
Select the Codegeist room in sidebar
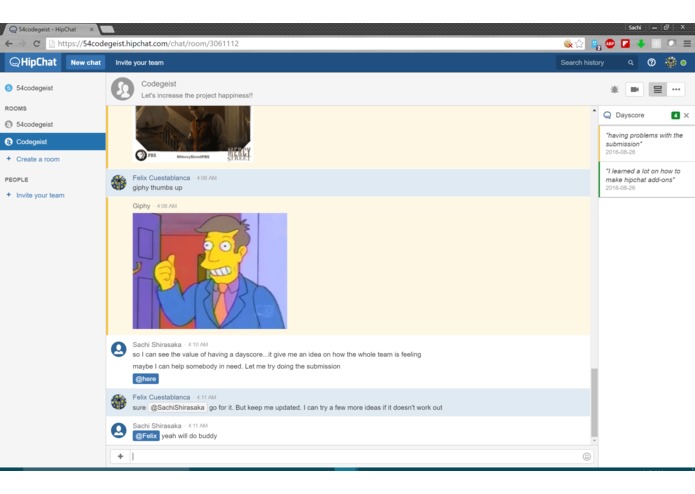(x=53, y=142)
